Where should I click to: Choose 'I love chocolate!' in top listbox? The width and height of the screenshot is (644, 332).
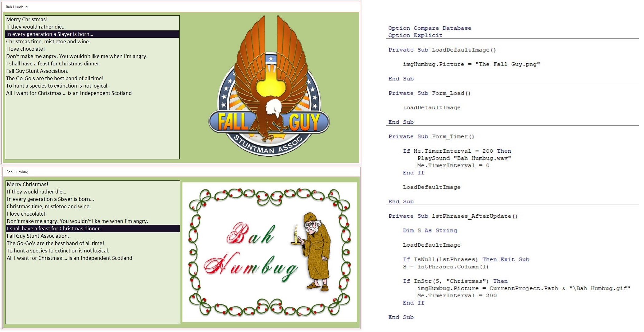(25, 49)
